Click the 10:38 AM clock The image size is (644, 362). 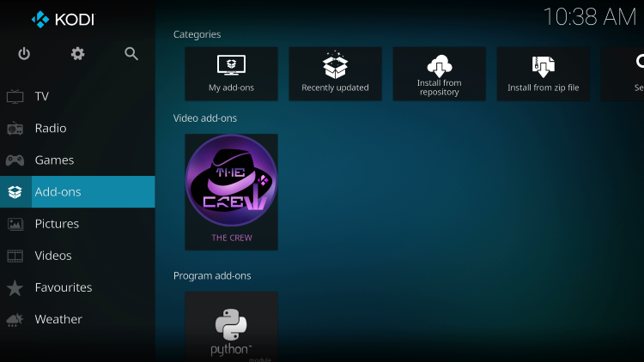(x=590, y=17)
